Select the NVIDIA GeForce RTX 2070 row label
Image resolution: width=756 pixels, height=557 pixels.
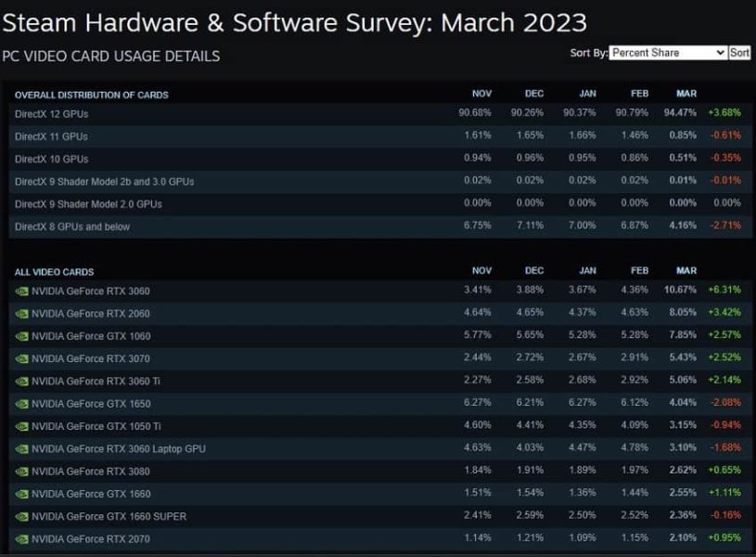tap(91, 538)
